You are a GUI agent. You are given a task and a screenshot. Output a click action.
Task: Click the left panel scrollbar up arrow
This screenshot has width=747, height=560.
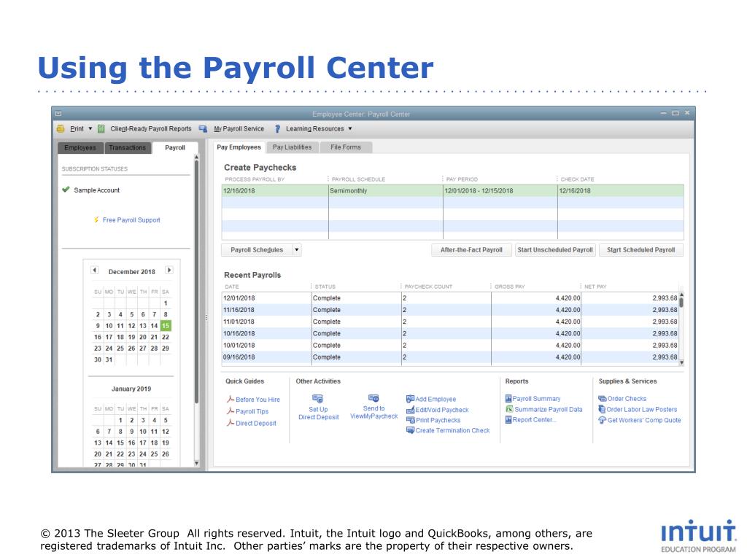(196, 157)
